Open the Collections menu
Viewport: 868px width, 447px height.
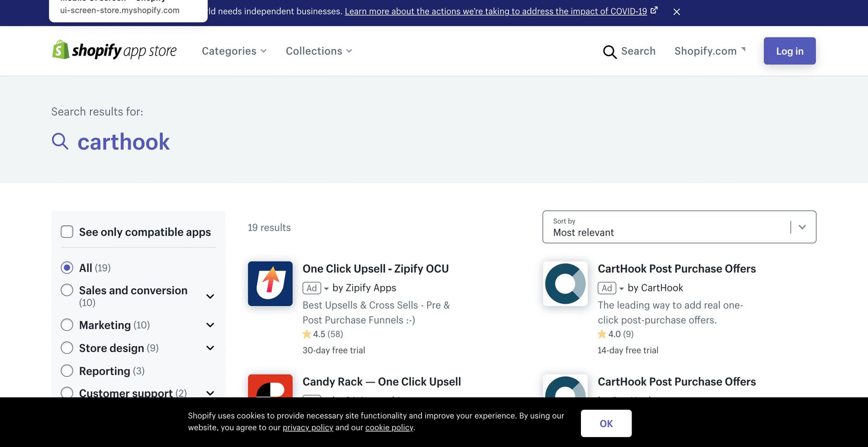pos(319,51)
